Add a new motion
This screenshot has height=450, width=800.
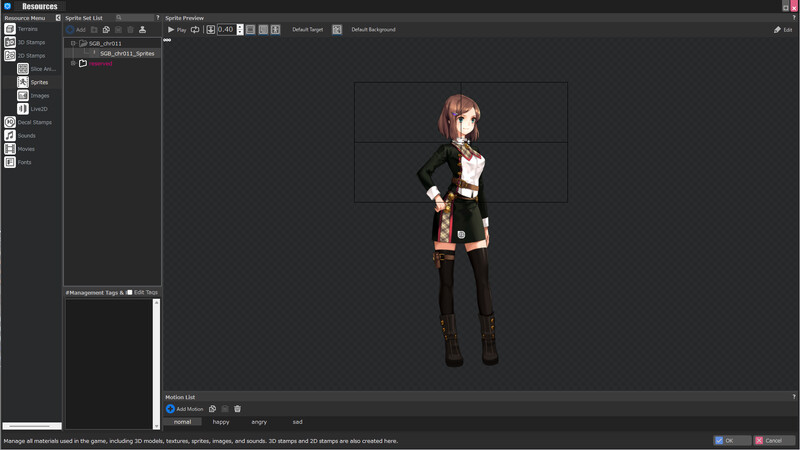coord(185,409)
